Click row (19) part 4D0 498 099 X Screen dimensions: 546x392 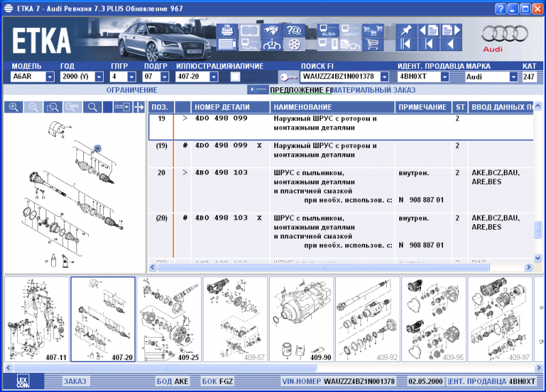point(341,154)
